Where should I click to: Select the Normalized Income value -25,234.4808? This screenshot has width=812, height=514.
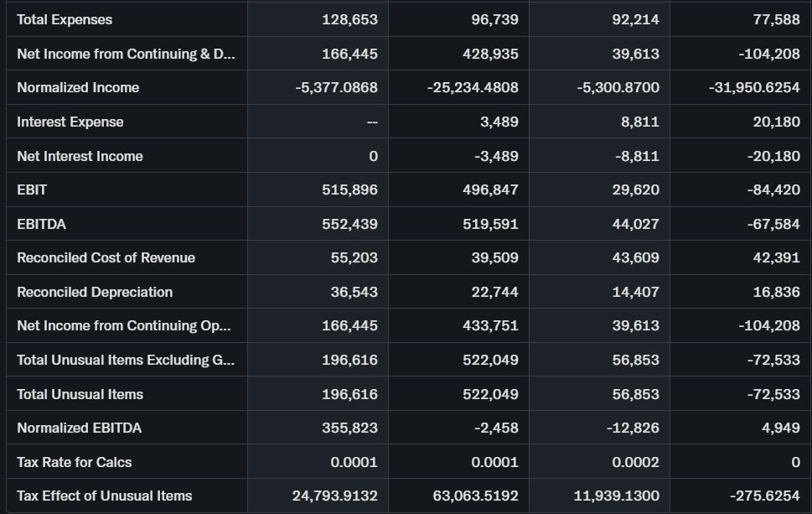click(x=473, y=87)
